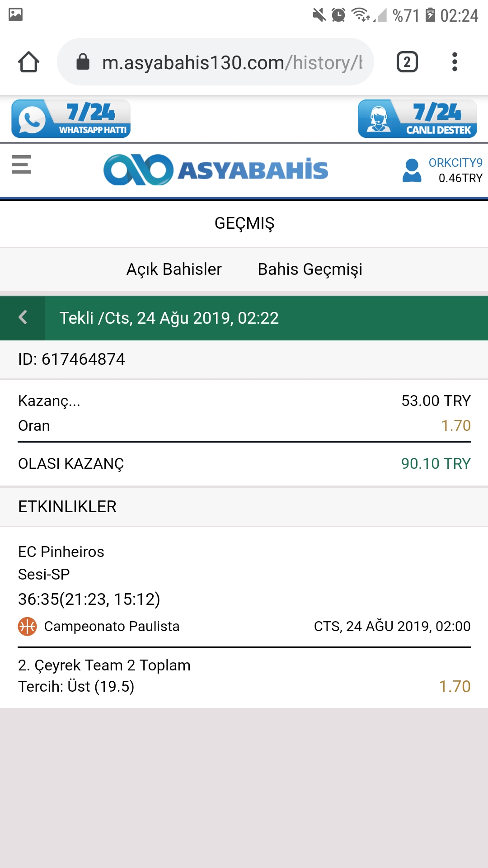The height and width of the screenshot is (868, 488).
Task: Tap the Tekli bet date header
Action: 169,318
